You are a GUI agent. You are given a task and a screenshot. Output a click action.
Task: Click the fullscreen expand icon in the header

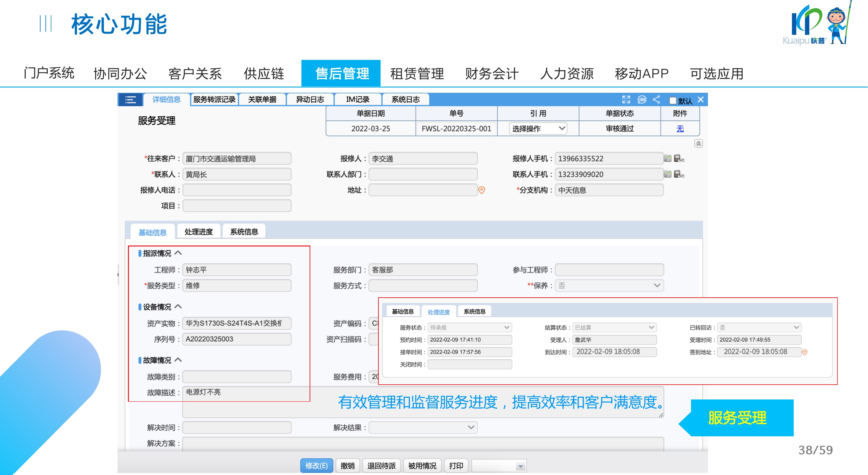(x=626, y=99)
